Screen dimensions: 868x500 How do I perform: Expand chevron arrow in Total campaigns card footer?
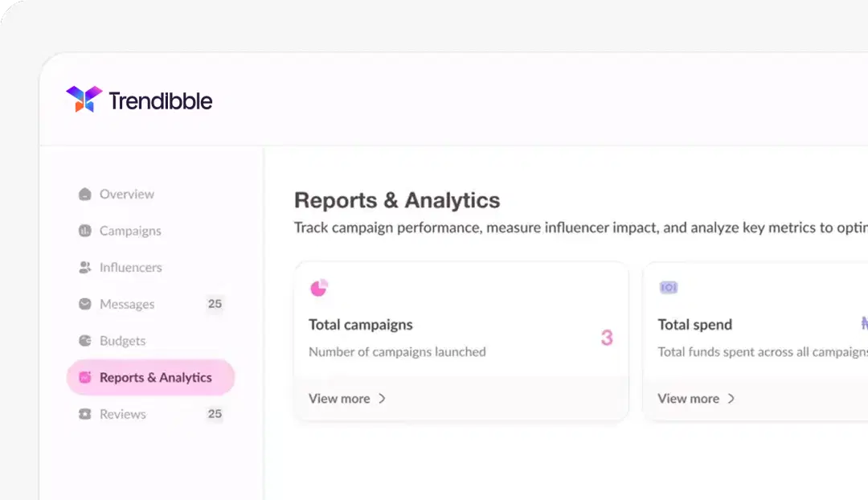click(383, 399)
